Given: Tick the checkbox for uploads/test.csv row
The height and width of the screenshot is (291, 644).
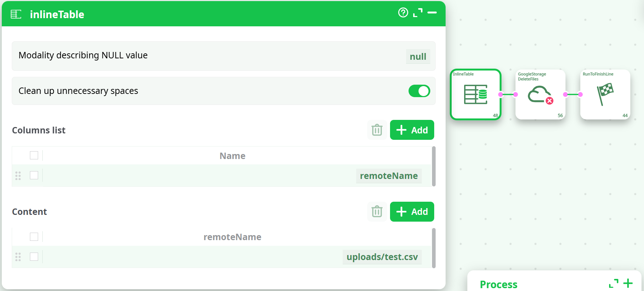Looking at the screenshot, I should pos(34,257).
